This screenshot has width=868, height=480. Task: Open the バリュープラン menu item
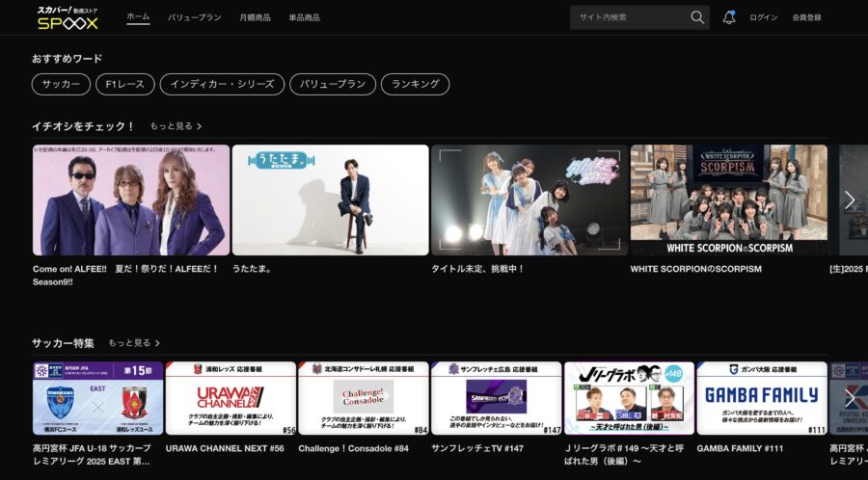click(x=194, y=17)
